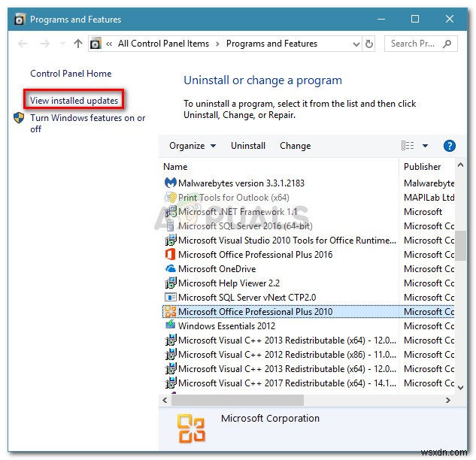
Task: Click the SQL Server vNext CTP2.0 icon
Action: pos(170,297)
